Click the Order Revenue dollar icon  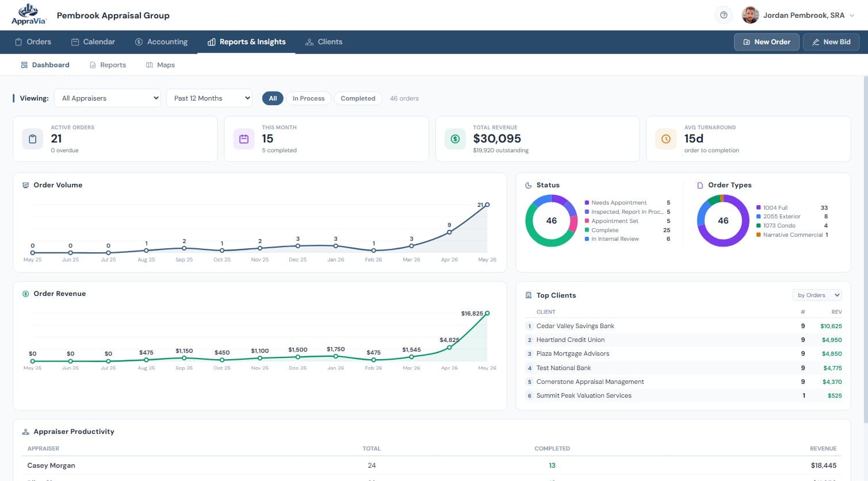(25, 294)
